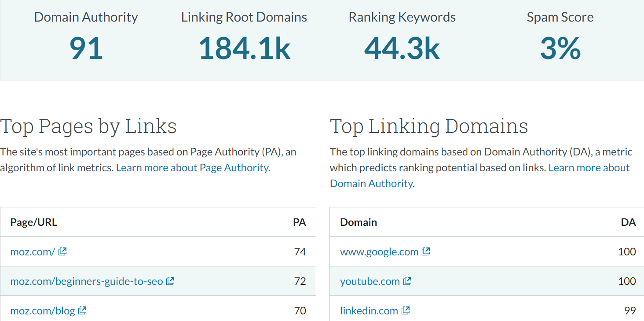This screenshot has height=321, width=644.
Task: Click the Top Linking Domains heading
Action: [x=429, y=126]
